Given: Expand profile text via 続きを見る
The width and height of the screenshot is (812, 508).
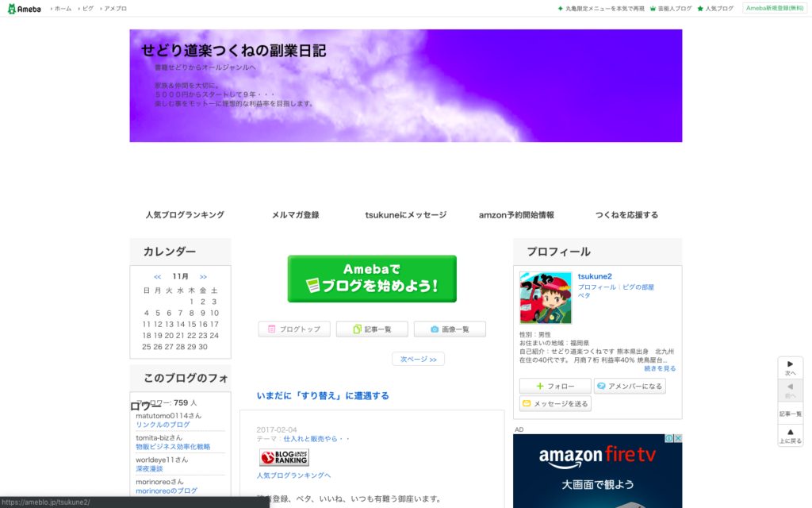Looking at the screenshot, I should [660, 368].
